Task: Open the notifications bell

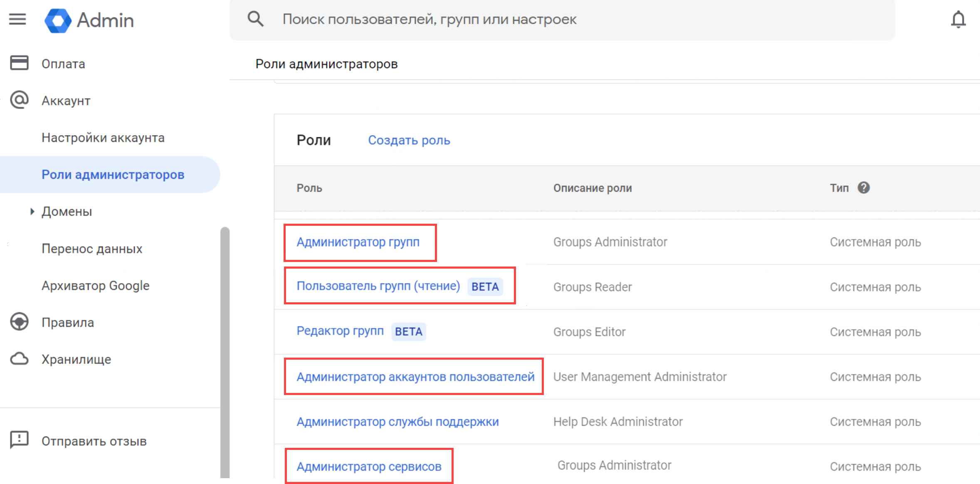Action: pyautogui.click(x=958, y=20)
